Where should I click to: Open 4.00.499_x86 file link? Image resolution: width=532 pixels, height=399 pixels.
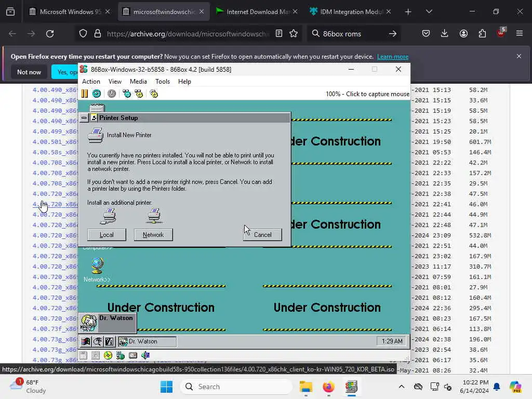(x=55, y=131)
